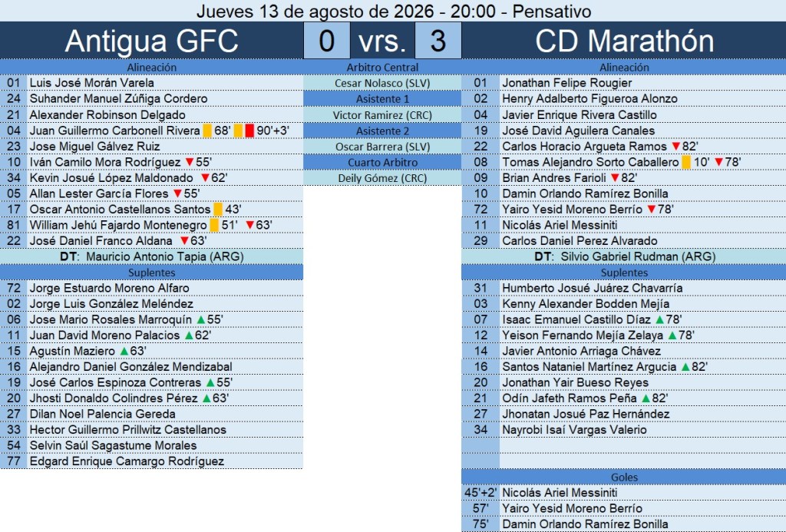Click yellow card icon for William Jehú Fajardo
Screen dimensions: 786x532
pos(214,225)
